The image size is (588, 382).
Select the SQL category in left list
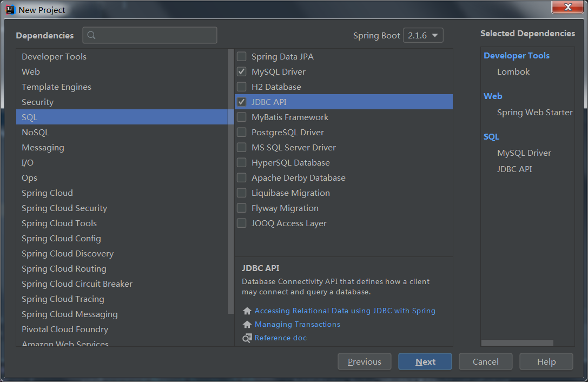pyautogui.click(x=122, y=117)
